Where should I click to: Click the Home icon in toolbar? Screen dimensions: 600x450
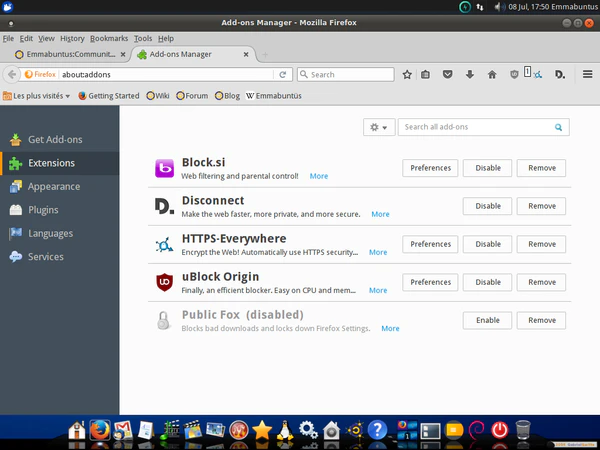pyautogui.click(x=491, y=74)
